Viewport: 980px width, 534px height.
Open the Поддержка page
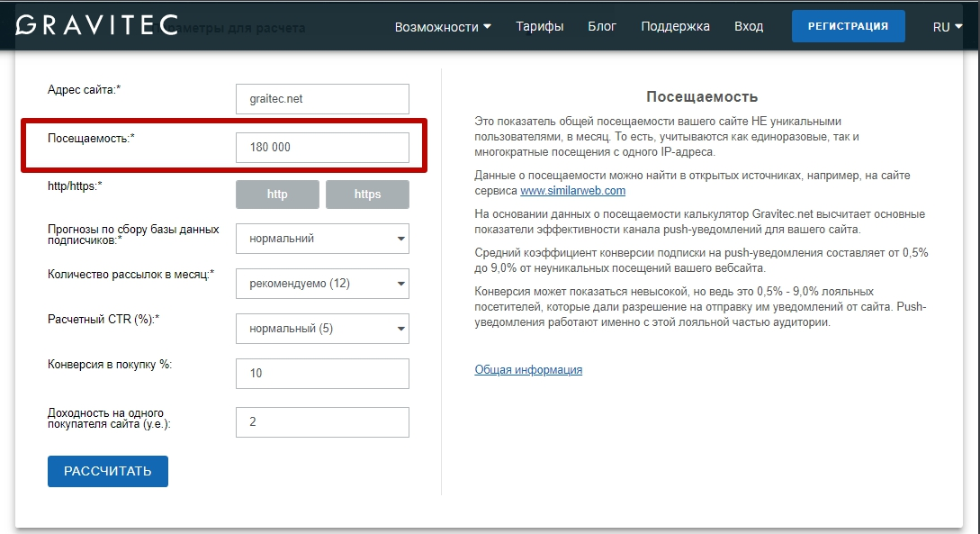click(675, 26)
